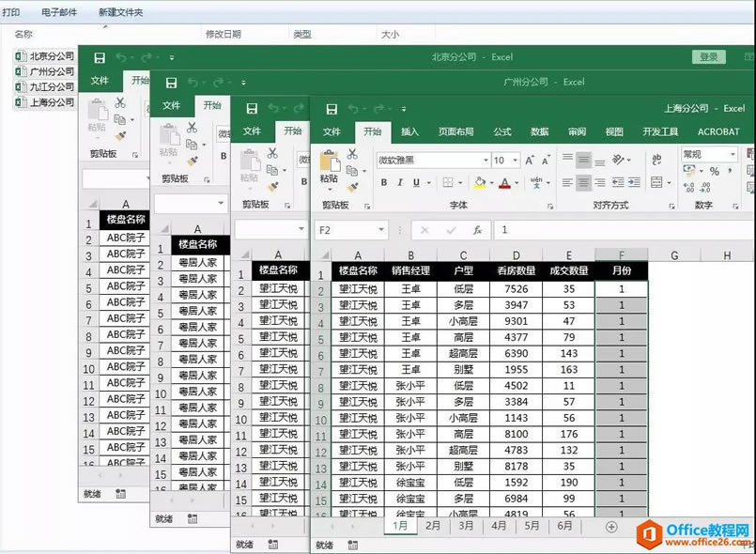Toggle Merge and Center for selection
Image resolution: width=756 pixels, height=554 pixels.
(x=657, y=181)
